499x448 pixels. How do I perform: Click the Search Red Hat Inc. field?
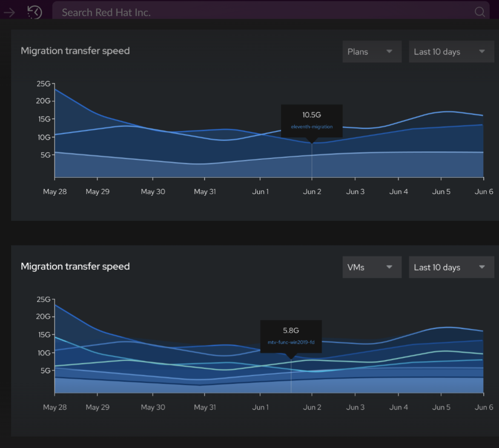(255, 12)
